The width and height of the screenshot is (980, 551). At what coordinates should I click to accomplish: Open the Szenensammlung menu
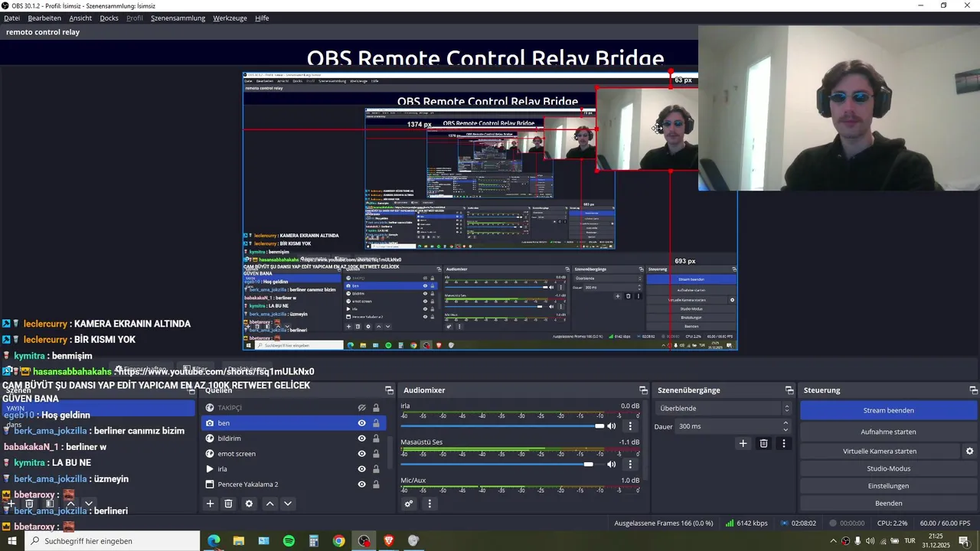tap(178, 18)
